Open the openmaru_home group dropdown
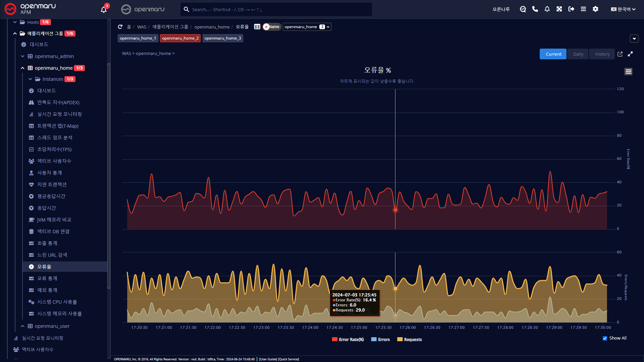This screenshot has height=362, width=644. coord(307,27)
